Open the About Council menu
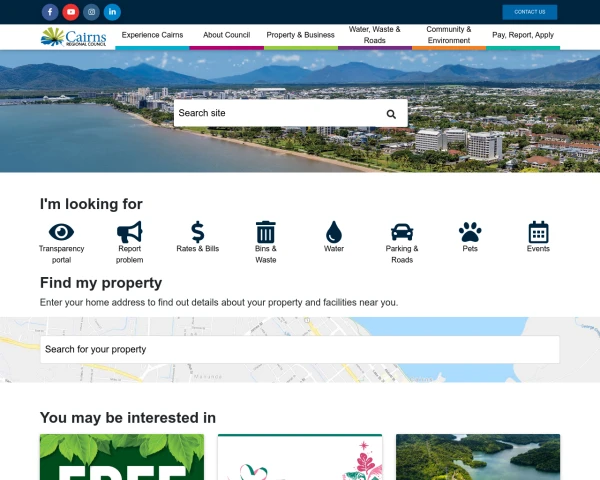This screenshot has height=480, width=600. pos(227,35)
